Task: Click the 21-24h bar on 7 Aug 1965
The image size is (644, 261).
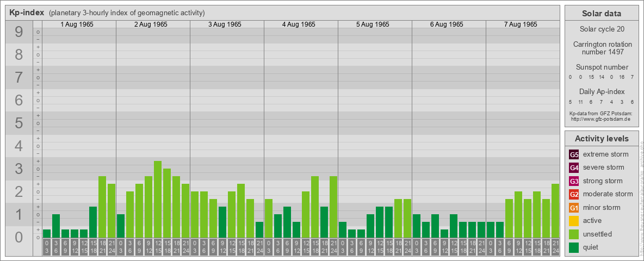Action: (x=555, y=211)
